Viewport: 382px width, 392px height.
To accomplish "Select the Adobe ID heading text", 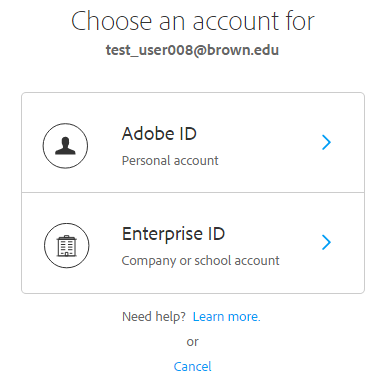I will [159, 134].
